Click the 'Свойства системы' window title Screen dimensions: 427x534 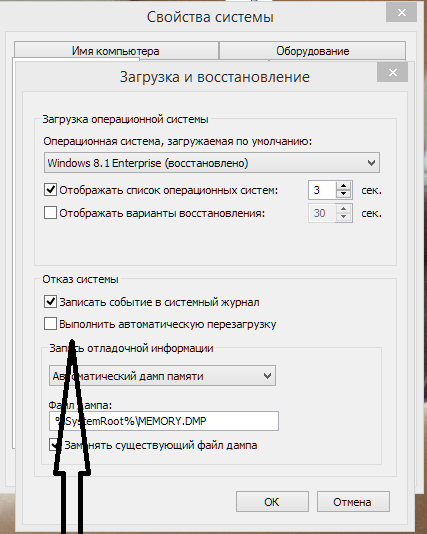tap(210, 17)
